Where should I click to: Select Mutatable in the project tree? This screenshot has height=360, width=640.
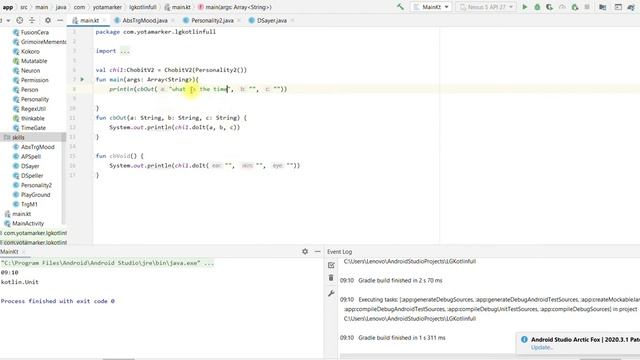coord(30,61)
